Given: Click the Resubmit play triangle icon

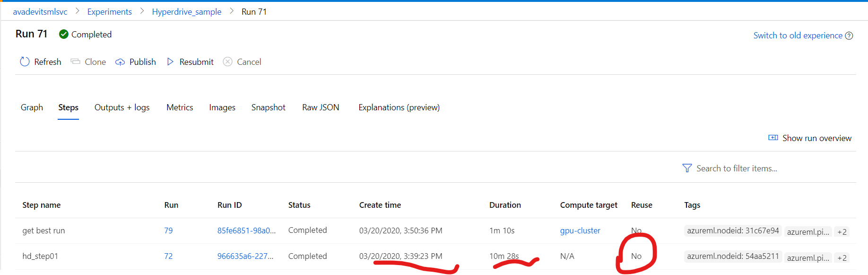Looking at the screenshot, I should click(170, 62).
